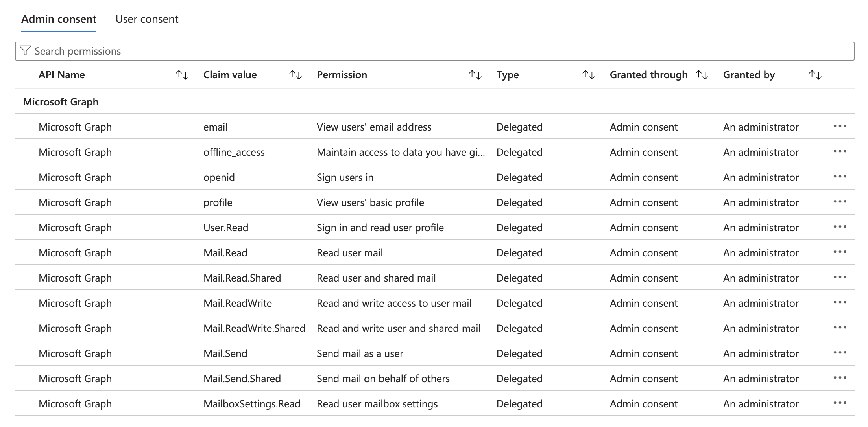Click the Mail.Send.Shared claim value
Image resolution: width=868 pixels, height=427 pixels.
(242, 379)
